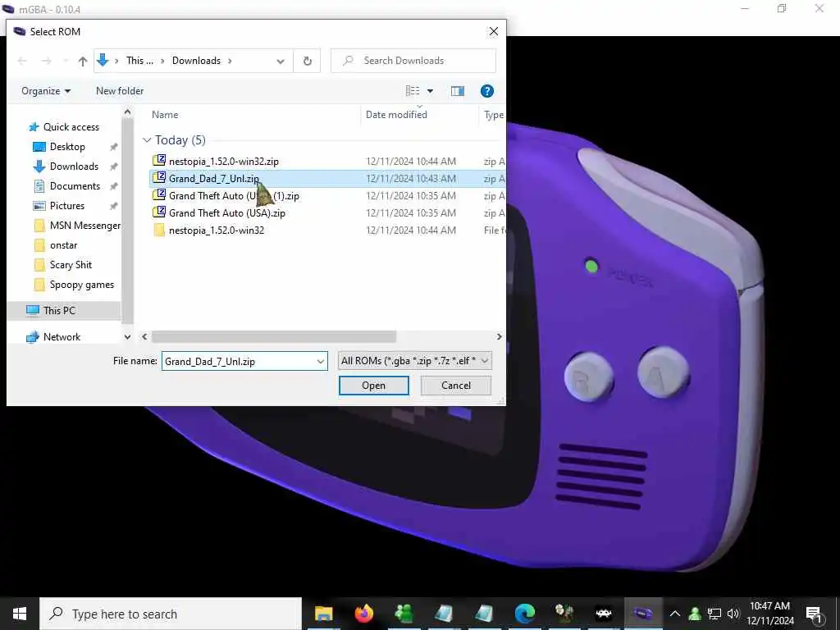Open notification center icon
This screenshot has height=630, width=840.
[814, 614]
